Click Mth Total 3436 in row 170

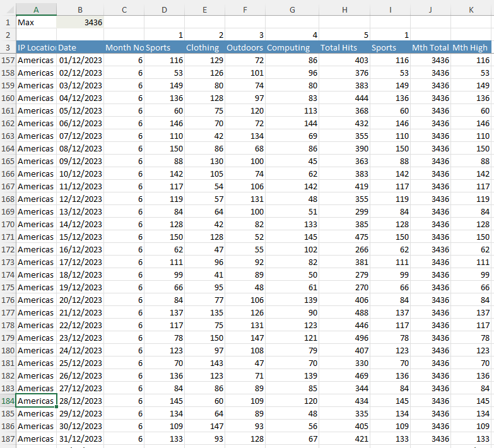pyautogui.click(x=431, y=224)
